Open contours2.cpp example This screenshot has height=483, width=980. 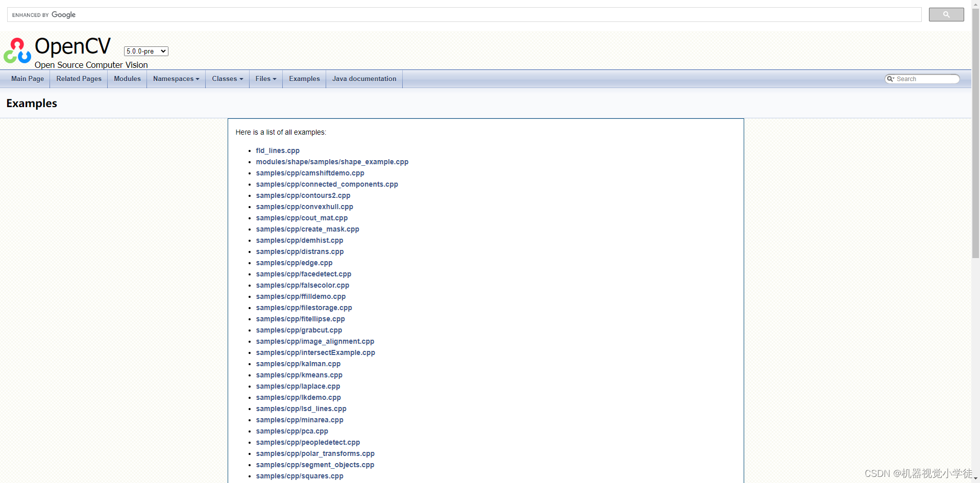click(303, 195)
